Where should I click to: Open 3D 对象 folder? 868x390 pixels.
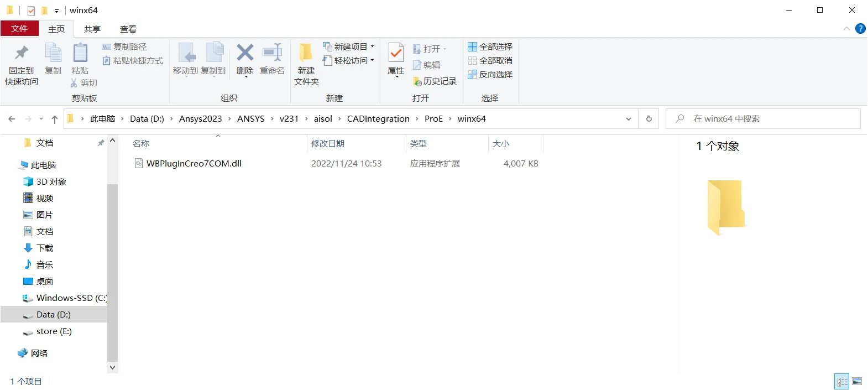pos(51,182)
